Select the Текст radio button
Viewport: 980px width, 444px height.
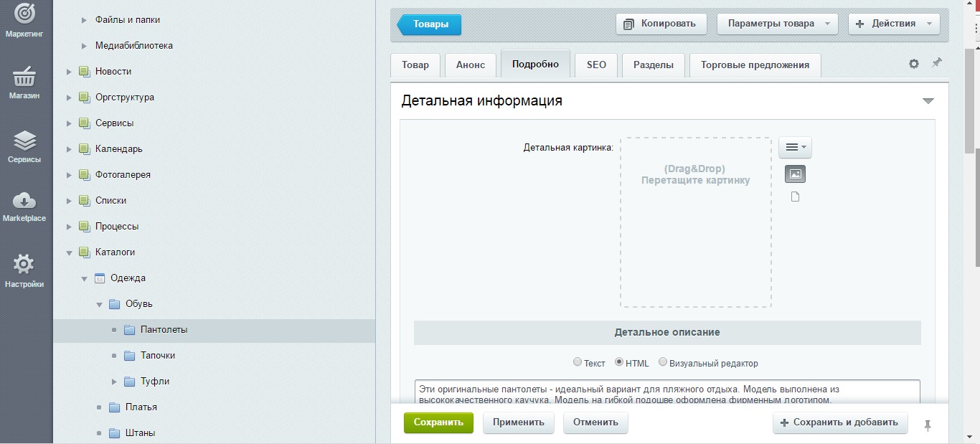click(578, 363)
